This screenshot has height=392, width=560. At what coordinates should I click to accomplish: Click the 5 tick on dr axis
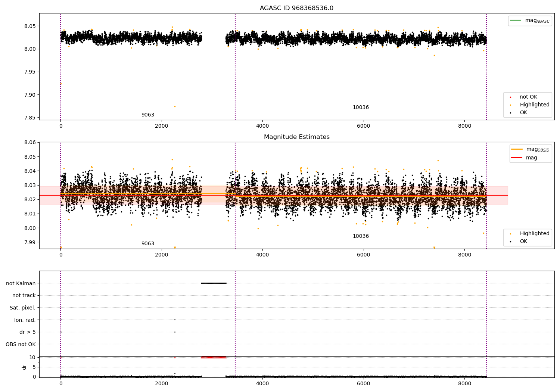click(x=34, y=367)
